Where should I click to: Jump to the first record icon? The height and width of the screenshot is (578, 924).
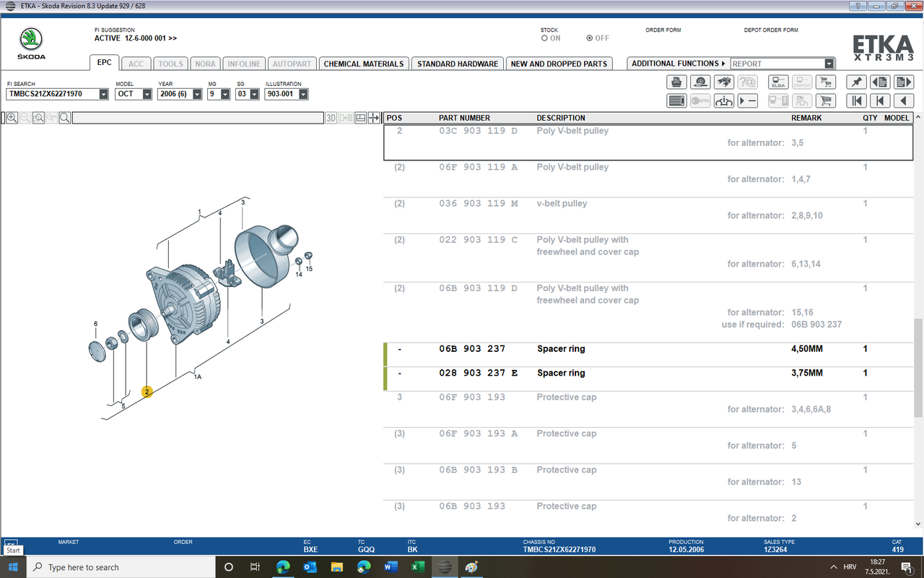click(857, 101)
